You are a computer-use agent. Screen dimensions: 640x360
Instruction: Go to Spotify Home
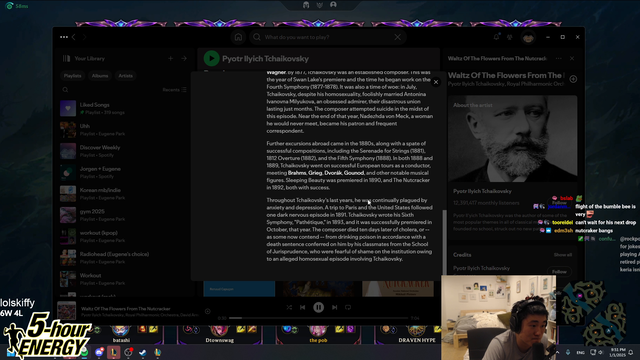tap(238, 37)
